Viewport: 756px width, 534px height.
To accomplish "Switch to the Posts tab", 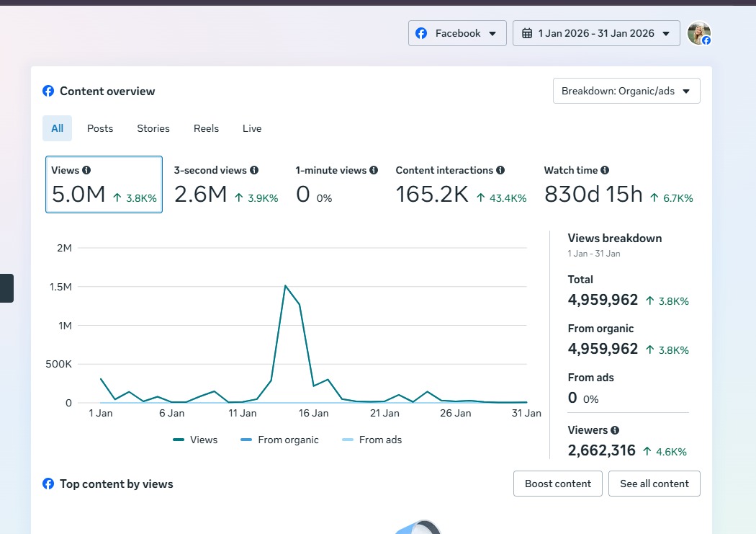I will pyautogui.click(x=100, y=128).
